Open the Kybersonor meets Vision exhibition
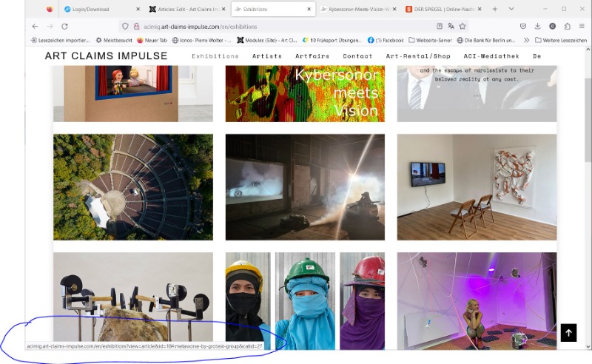592x364 pixels. click(x=305, y=94)
